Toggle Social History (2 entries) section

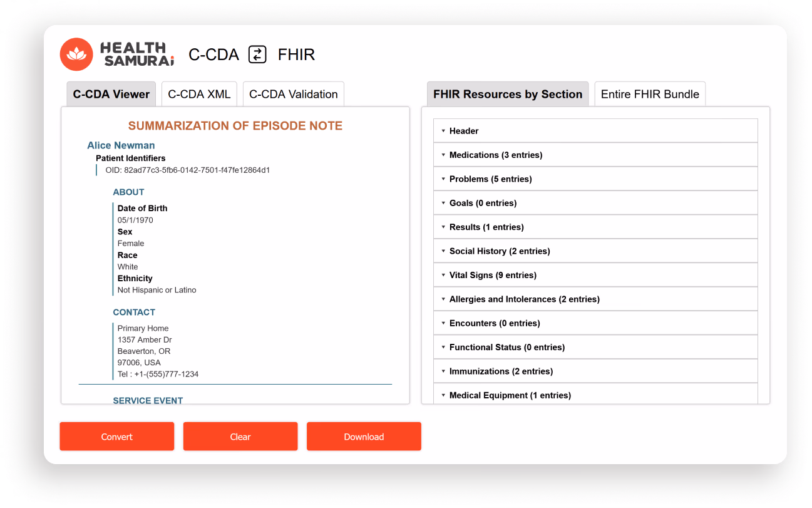pos(499,251)
